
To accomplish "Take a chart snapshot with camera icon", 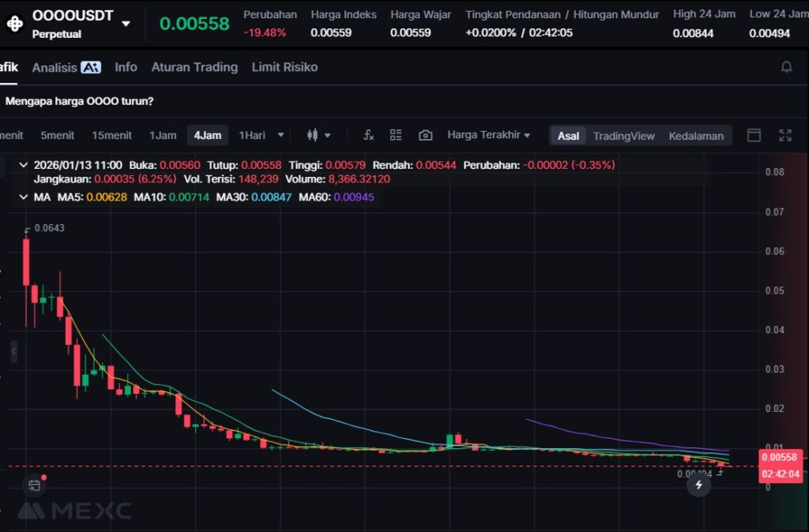I will pyautogui.click(x=425, y=135).
